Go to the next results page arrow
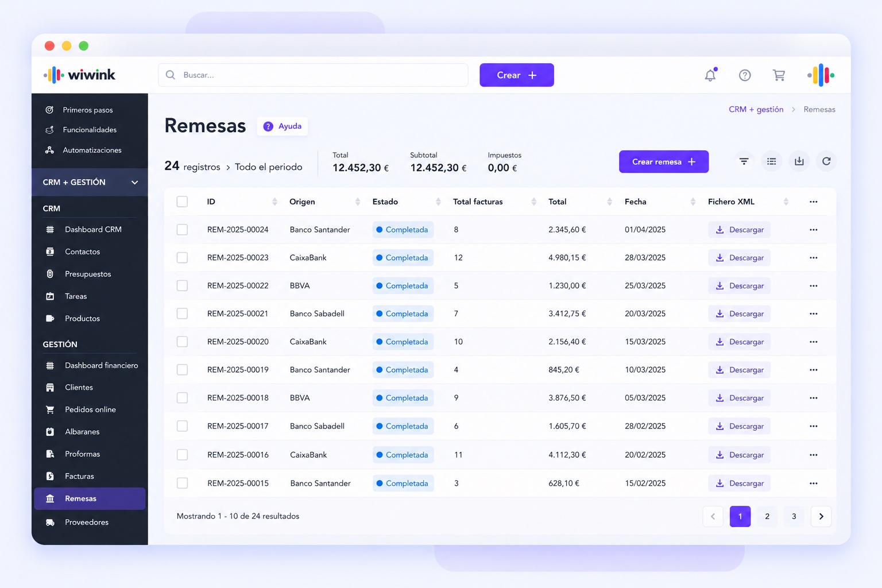Image resolution: width=882 pixels, height=588 pixels. [x=821, y=516]
